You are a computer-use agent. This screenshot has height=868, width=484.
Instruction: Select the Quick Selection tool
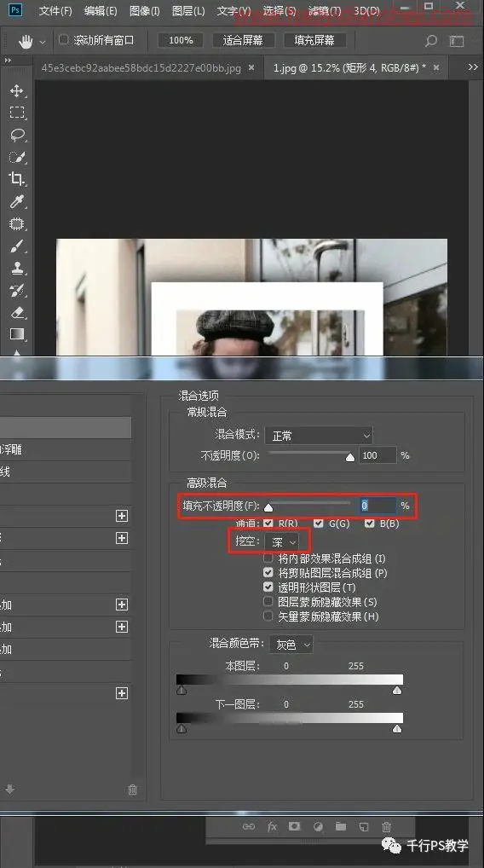tap(16, 157)
